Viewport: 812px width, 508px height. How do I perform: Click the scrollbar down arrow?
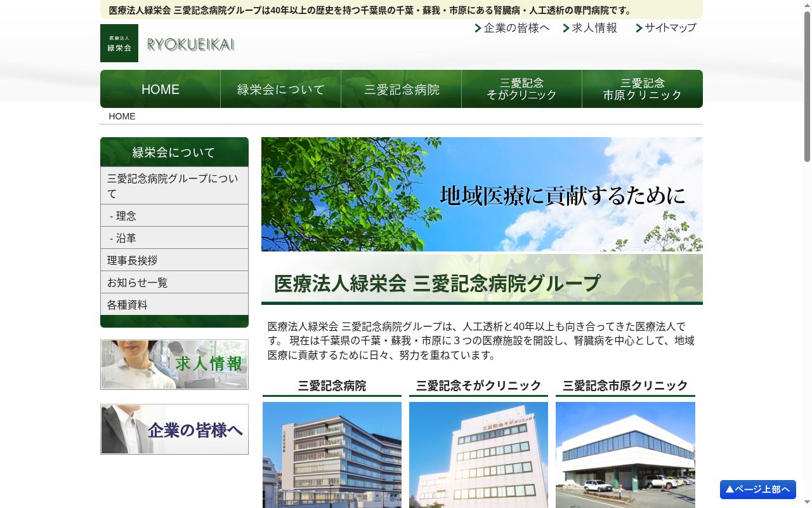click(x=807, y=503)
